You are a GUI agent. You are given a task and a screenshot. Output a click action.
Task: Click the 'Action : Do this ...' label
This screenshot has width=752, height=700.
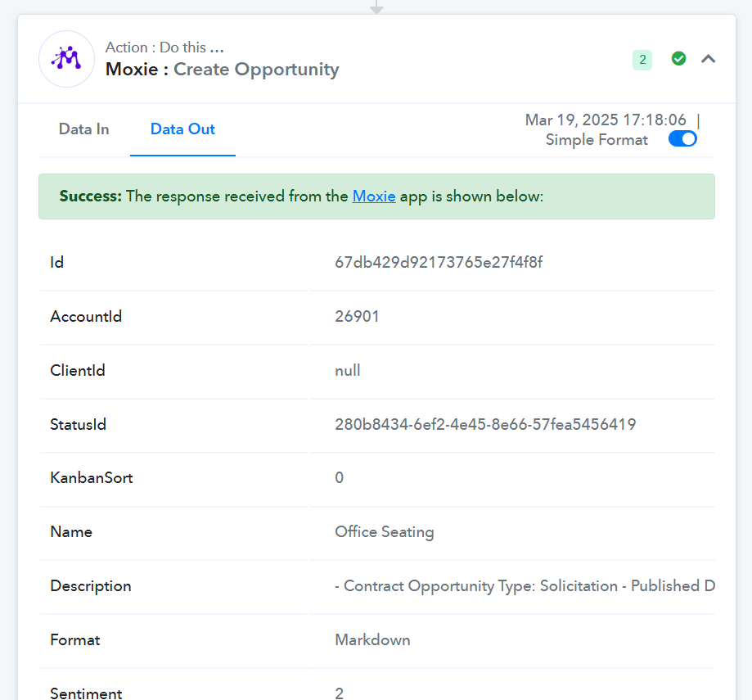(x=164, y=47)
